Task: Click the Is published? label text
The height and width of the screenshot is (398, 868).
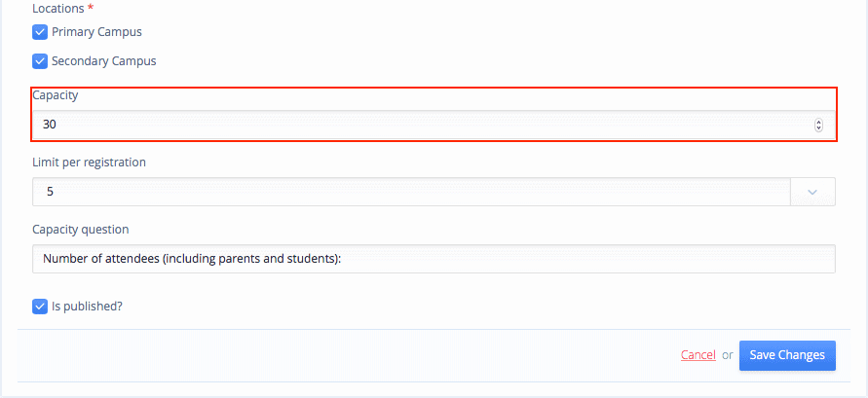Action: point(87,307)
